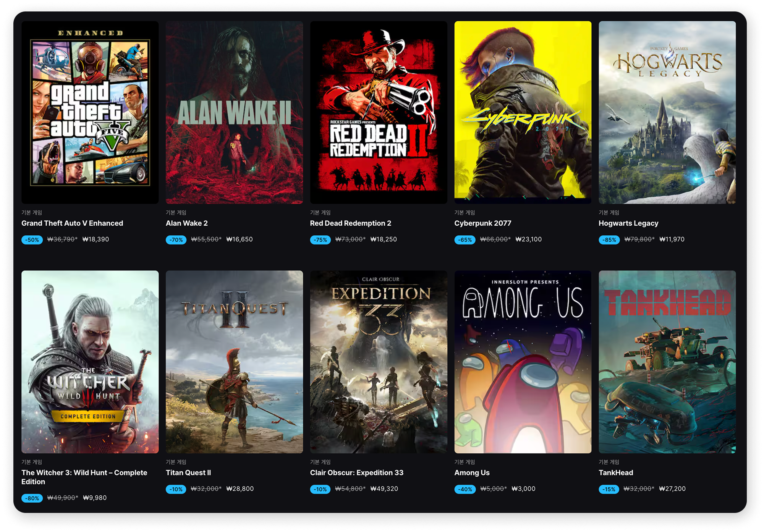Click the Among Us cover art

click(x=523, y=362)
